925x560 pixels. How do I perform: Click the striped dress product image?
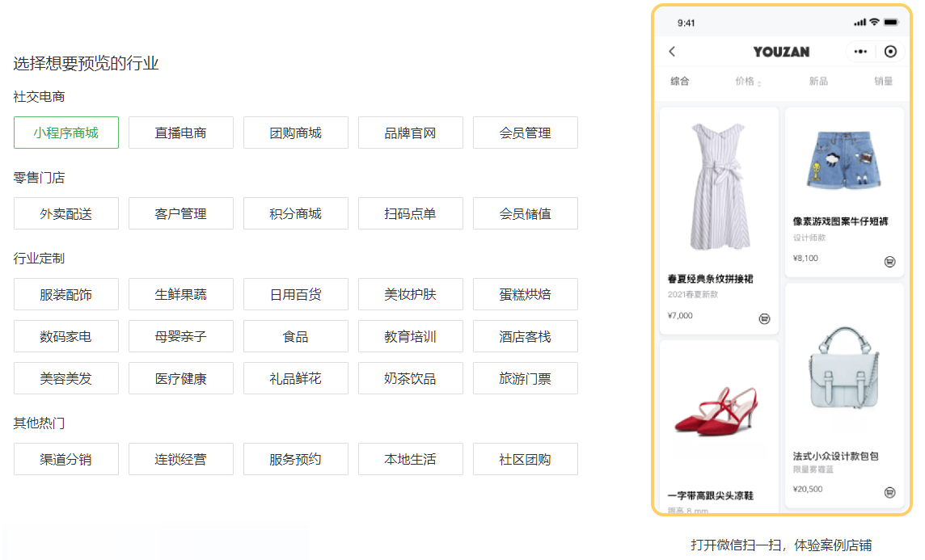tap(718, 187)
